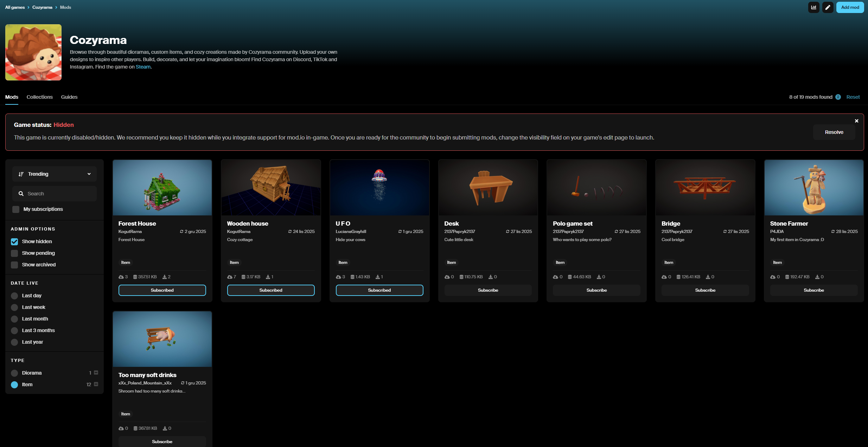Click Forest House subscribers cloud icon
The width and height of the screenshot is (868, 447).
(121, 277)
